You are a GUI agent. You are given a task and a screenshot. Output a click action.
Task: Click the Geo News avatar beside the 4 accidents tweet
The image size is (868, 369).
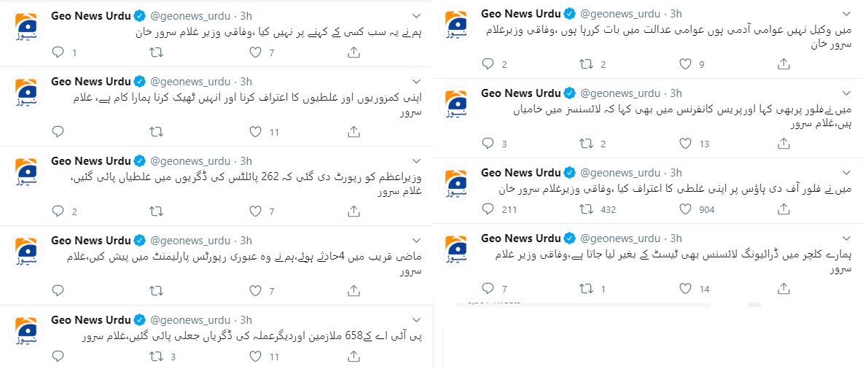pos(26,251)
